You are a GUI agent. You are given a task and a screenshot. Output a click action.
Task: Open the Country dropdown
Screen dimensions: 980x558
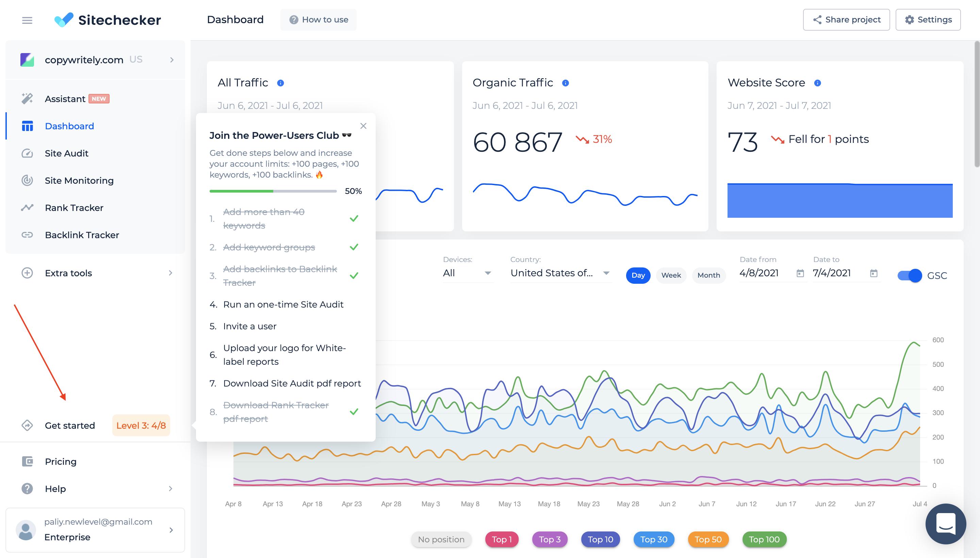coord(561,273)
